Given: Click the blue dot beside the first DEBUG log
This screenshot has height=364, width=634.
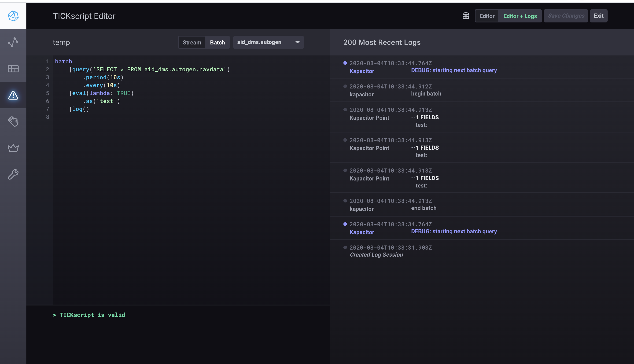Looking at the screenshot, I should [x=345, y=63].
